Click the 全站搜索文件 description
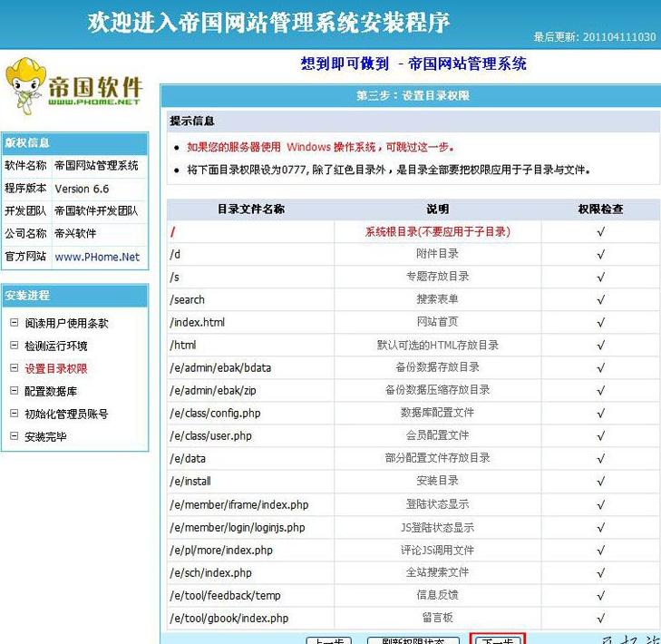The image size is (661, 644). (x=438, y=572)
